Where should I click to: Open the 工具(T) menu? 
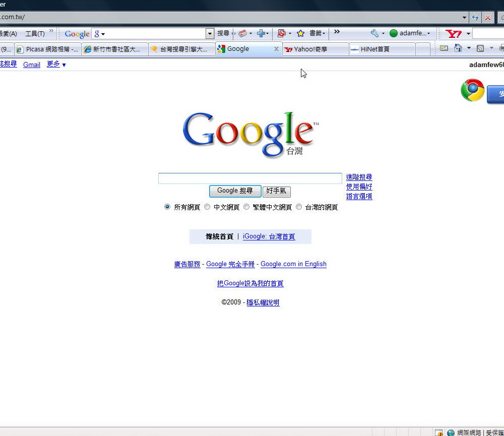tap(35, 33)
